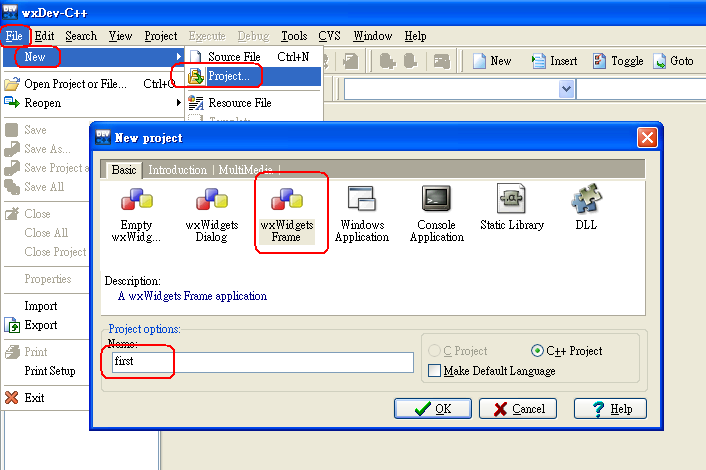This screenshot has height=470, width=706.
Task: Expand the New submenu entry
Action: [94, 57]
